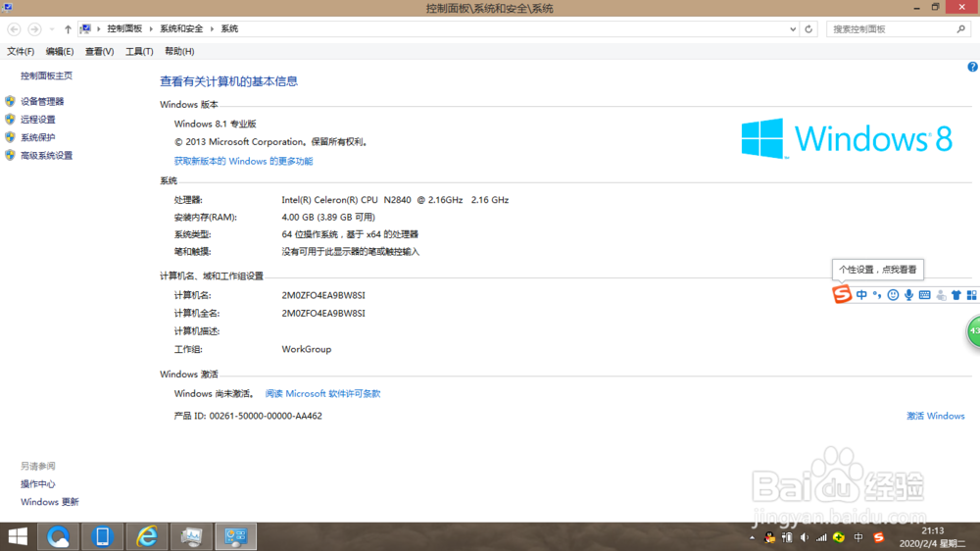This screenshot has width=980, height=551.
Task: Click the tray icon next to QQ
Action: (x=787, y=537)
